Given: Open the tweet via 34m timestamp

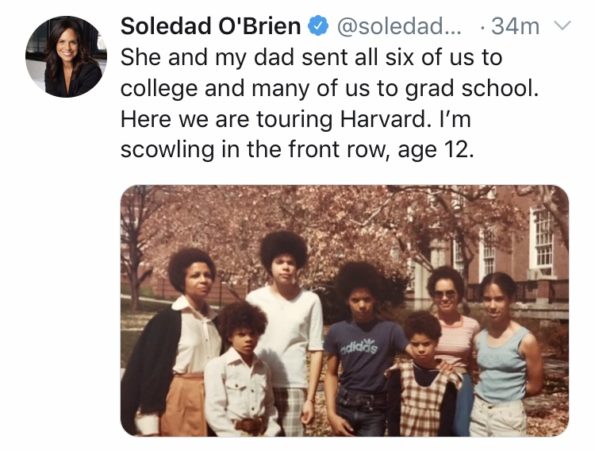Looking at the screenshot, I should 515,27.
